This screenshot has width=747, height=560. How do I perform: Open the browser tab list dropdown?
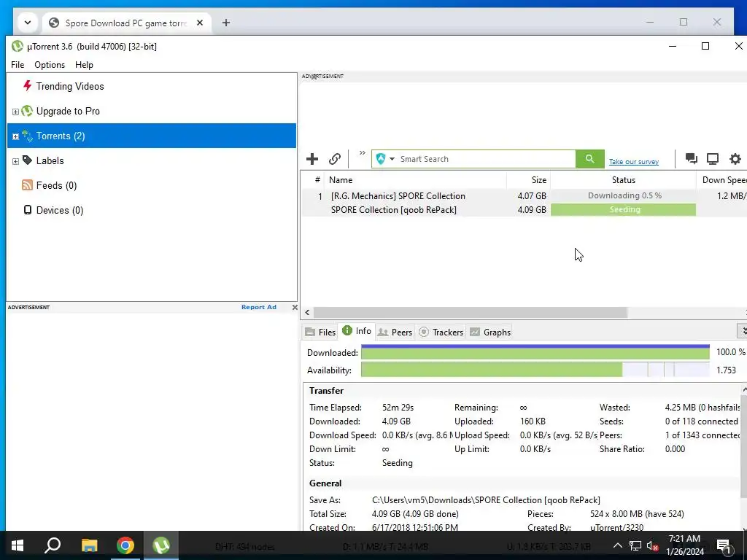coord(28,23)
